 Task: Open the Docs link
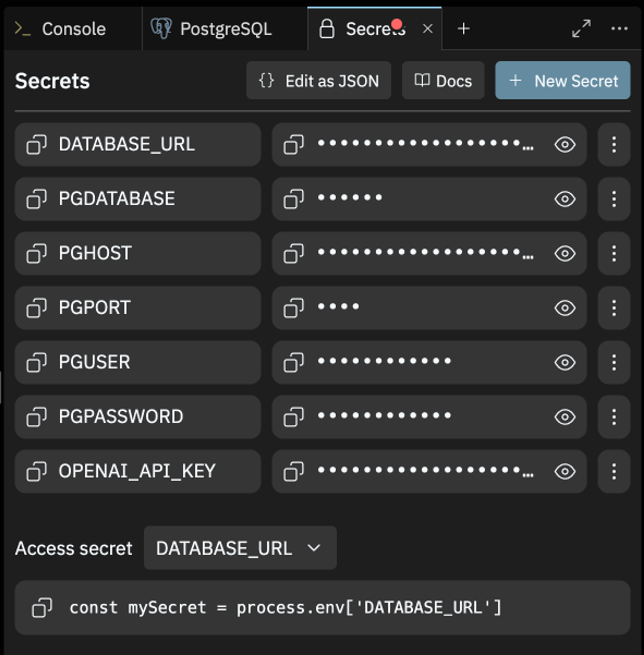click(x=443, y=81)
